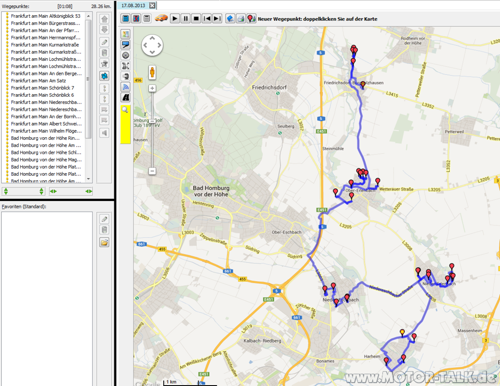Click the red pin add-waypoint icon
Viewport: 500px width, 386px height.
251,19
